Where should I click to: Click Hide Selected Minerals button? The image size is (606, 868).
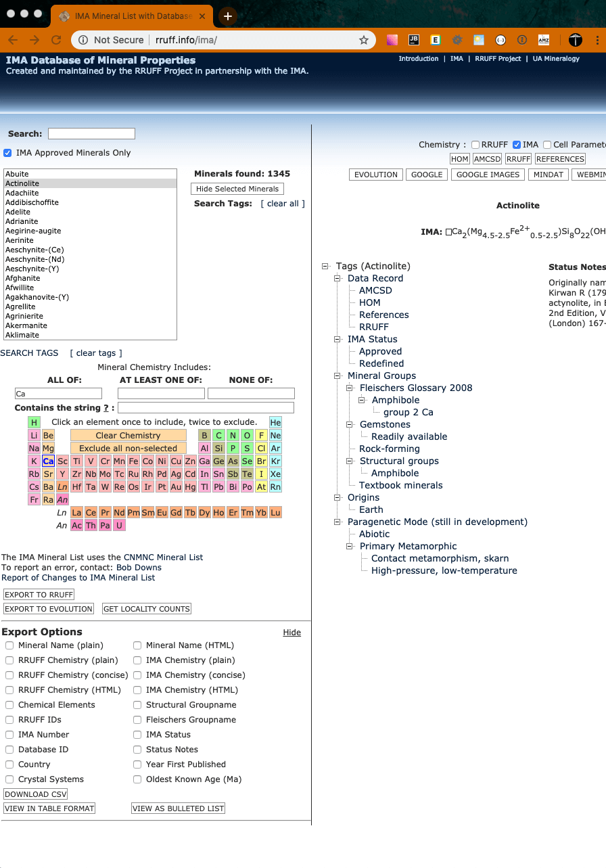237,189
